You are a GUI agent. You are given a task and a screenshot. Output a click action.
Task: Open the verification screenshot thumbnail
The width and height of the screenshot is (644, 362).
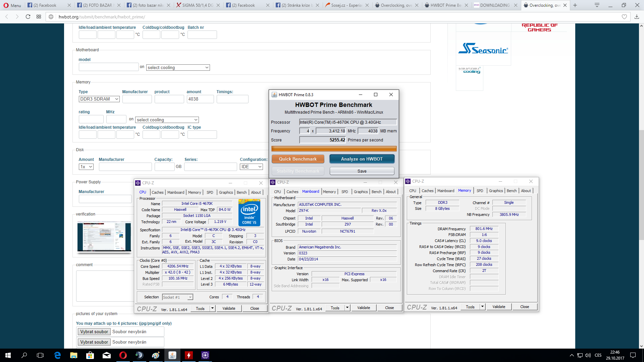pyautogui.click(x=104, y=237)
